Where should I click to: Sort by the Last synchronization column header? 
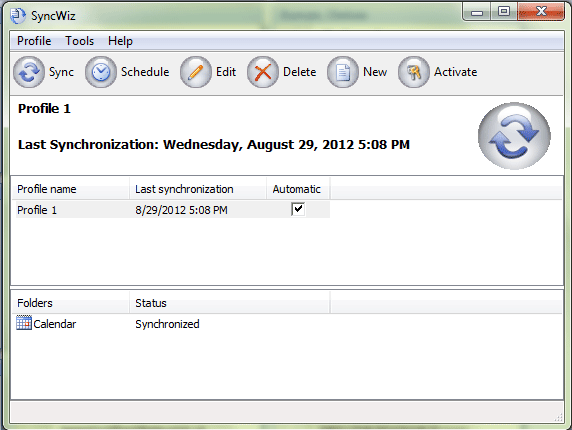(198, 189)
